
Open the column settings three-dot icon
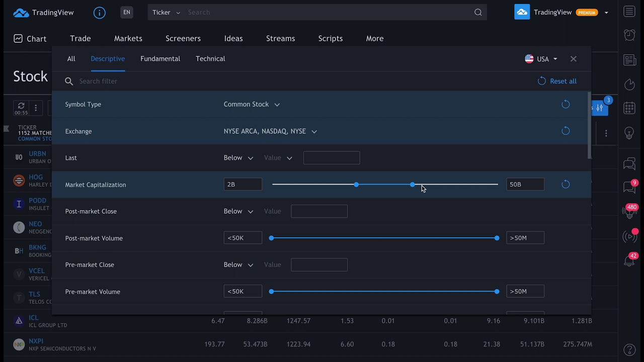pos(606,133)
